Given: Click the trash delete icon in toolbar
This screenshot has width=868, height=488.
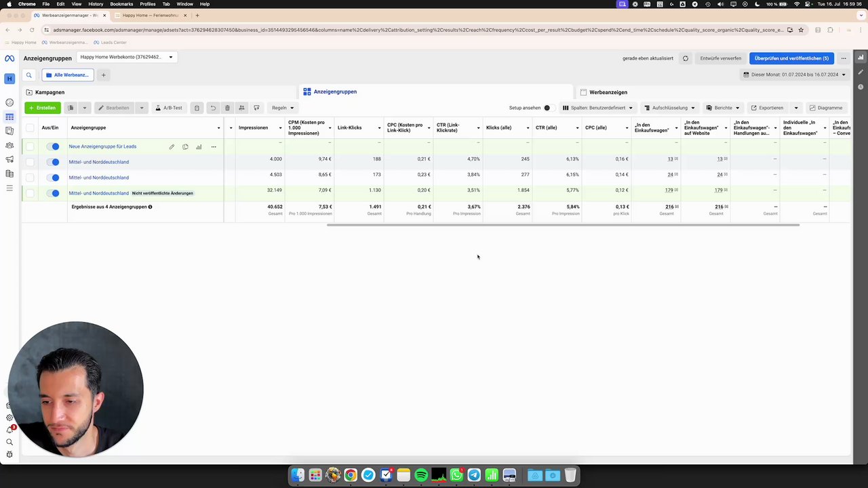Looking at the screenshot, I should click(x=227, y=108).
